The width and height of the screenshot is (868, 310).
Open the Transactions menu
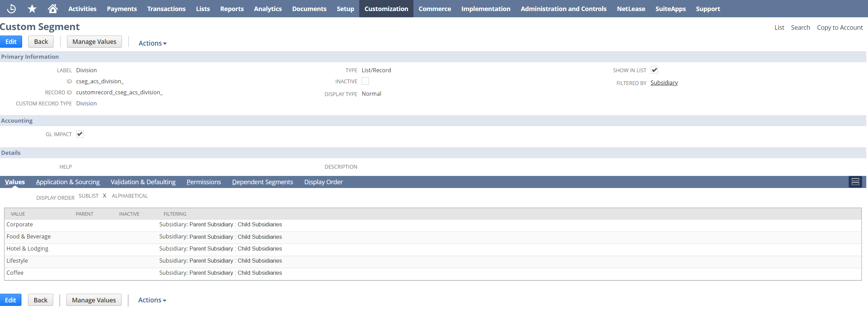166,9
